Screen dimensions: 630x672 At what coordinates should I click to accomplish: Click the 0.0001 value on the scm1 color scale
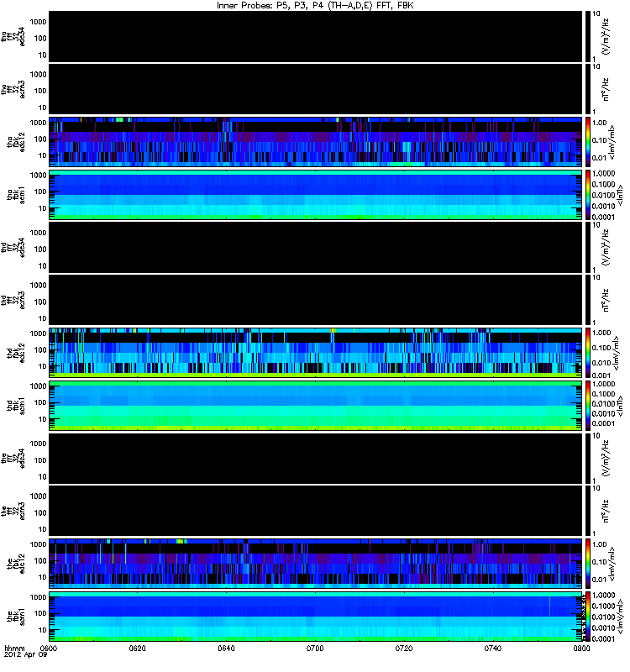[603, 639]
